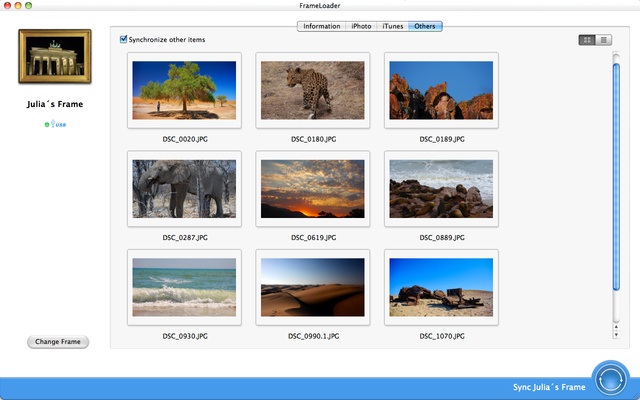
Task: Select ocean waves photo DSC_0930.JPG
Action: click(184, 287)
